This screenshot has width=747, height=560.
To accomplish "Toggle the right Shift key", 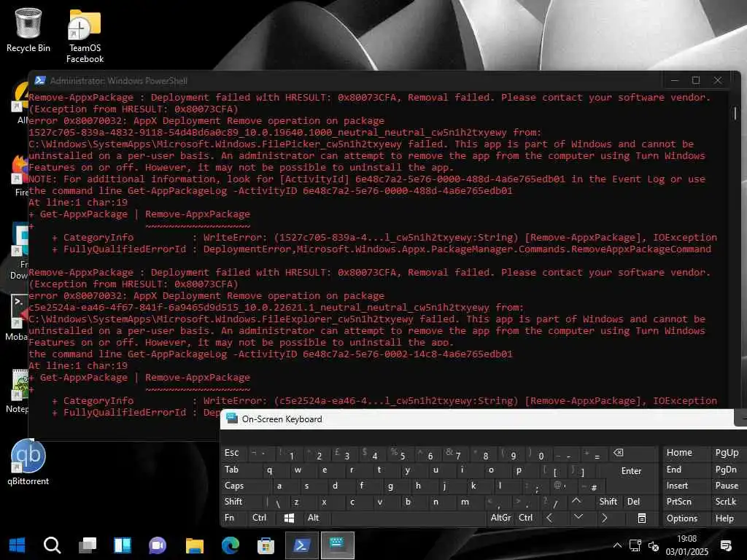I will (608, 502).
